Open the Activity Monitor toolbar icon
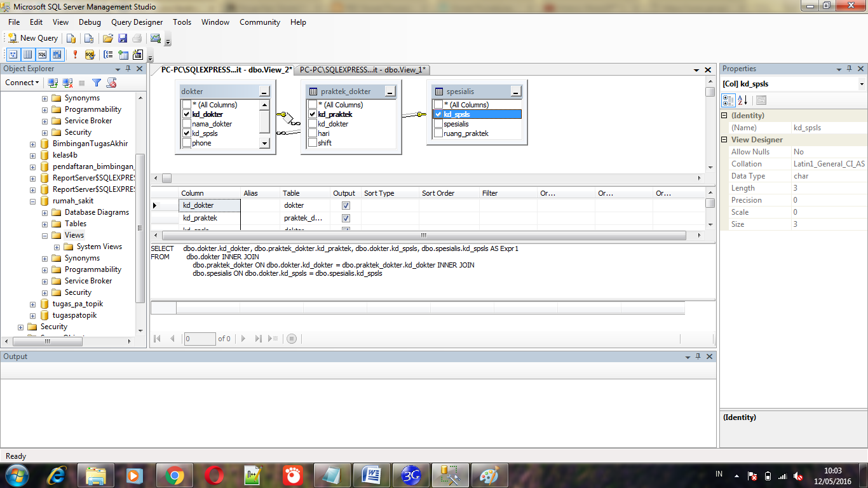868x488 pixels. click(156, 38)
